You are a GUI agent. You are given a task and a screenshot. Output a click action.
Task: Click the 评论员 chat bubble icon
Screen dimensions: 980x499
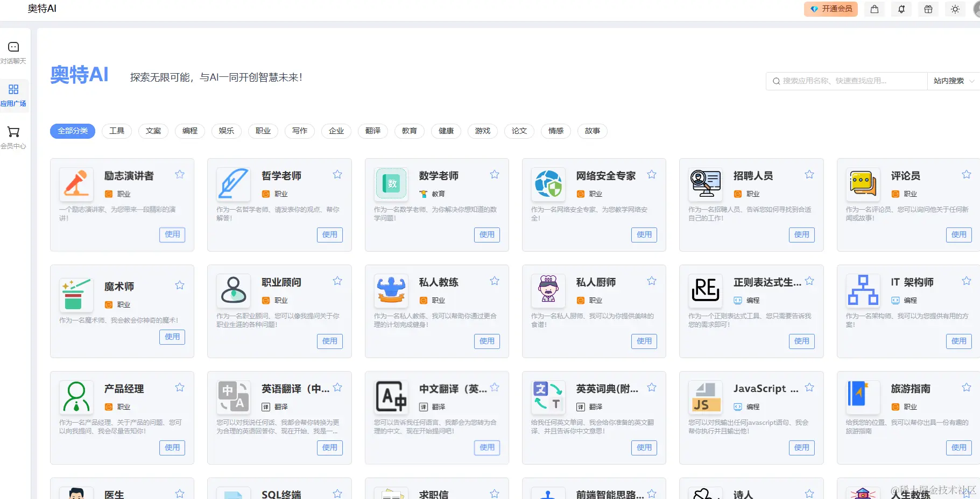(863, 184)
